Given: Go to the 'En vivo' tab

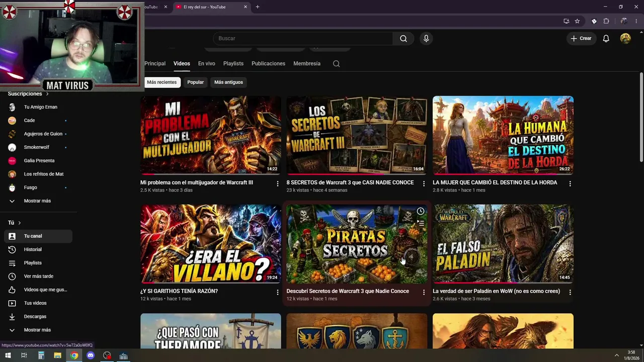Looking at the screenshot, I should coord(206,64).
